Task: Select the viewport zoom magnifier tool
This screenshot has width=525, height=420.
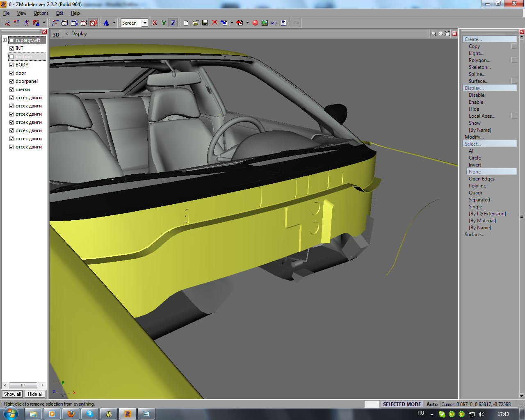Action: point(434,34)
